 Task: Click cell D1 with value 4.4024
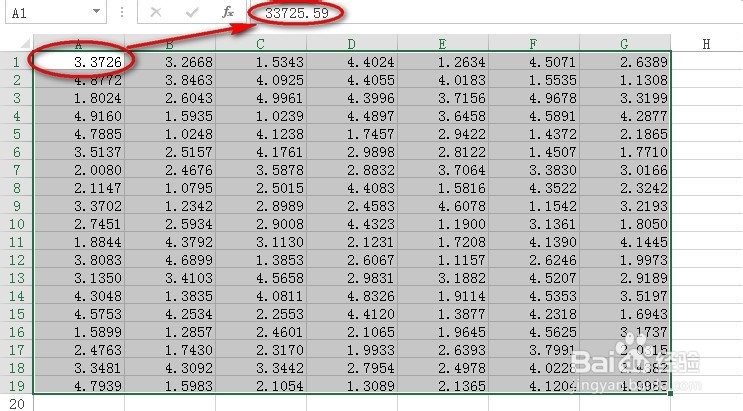click(352, 62)
